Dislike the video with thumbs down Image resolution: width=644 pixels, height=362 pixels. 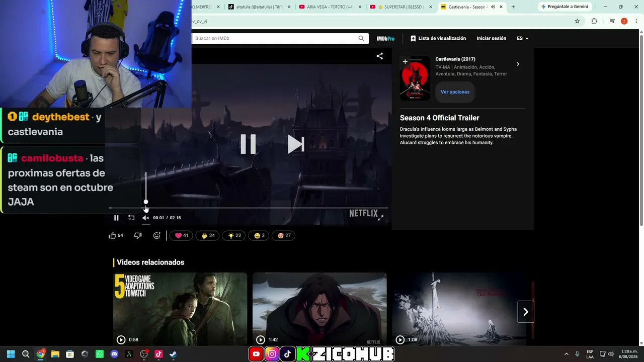pos(138,235)
